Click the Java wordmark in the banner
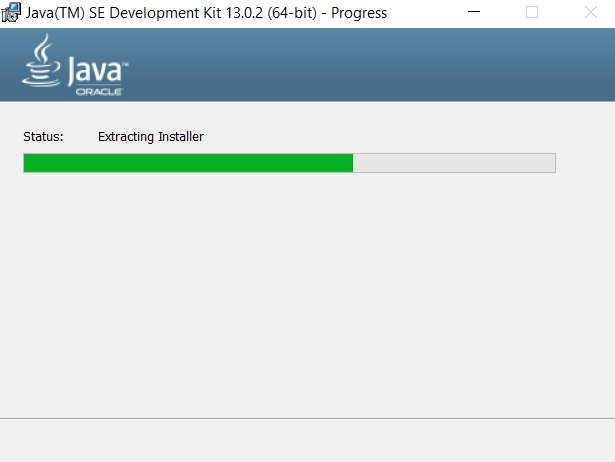615x462 pixels. point(95,71)
